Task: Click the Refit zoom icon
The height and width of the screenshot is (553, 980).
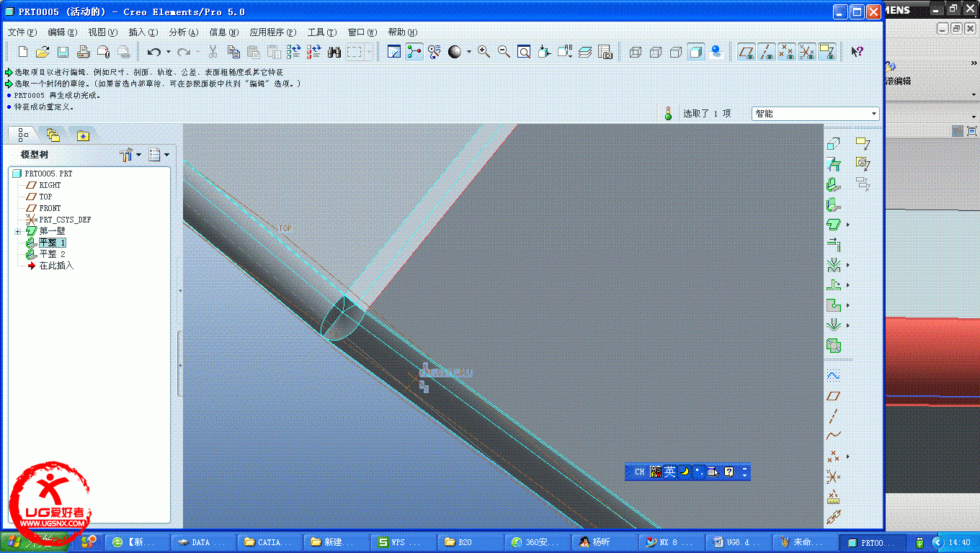Action: (524, 52)
